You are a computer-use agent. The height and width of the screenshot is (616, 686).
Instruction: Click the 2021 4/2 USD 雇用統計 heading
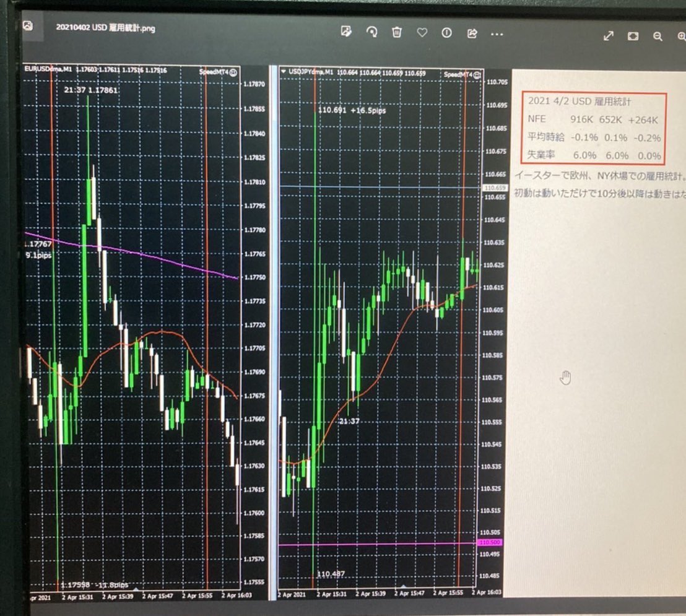tap(580, 102)
